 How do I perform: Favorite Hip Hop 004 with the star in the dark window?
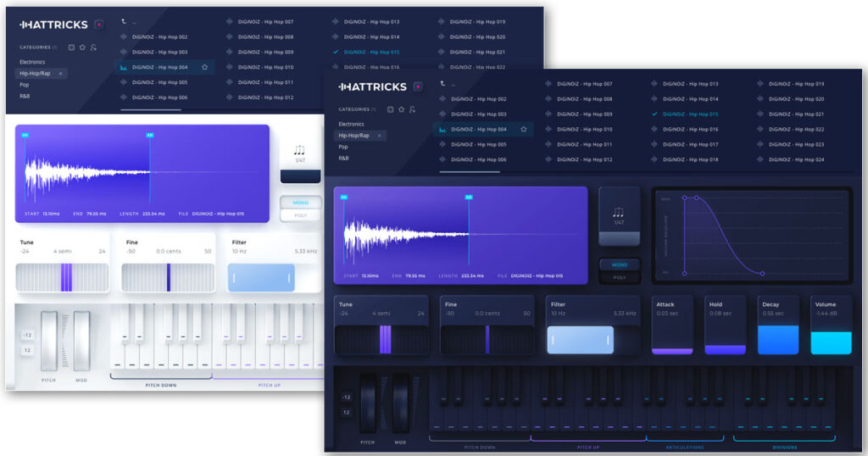(524, 130)
